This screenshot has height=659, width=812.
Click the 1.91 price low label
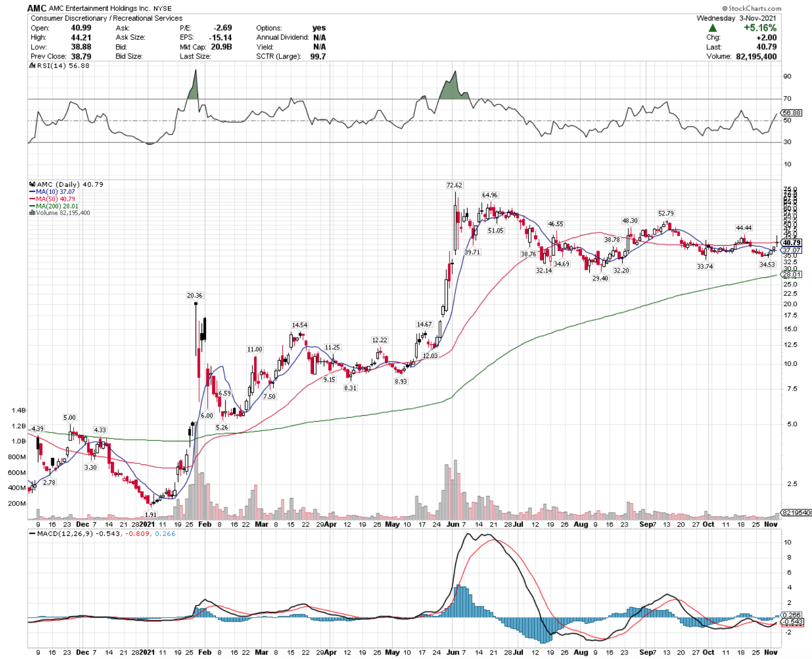click(151, 515)
